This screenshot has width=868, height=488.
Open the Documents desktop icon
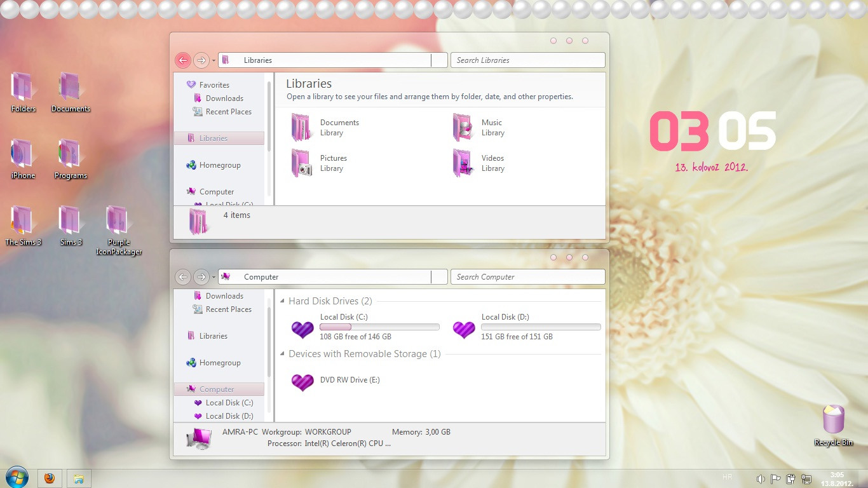pos(71,93)
